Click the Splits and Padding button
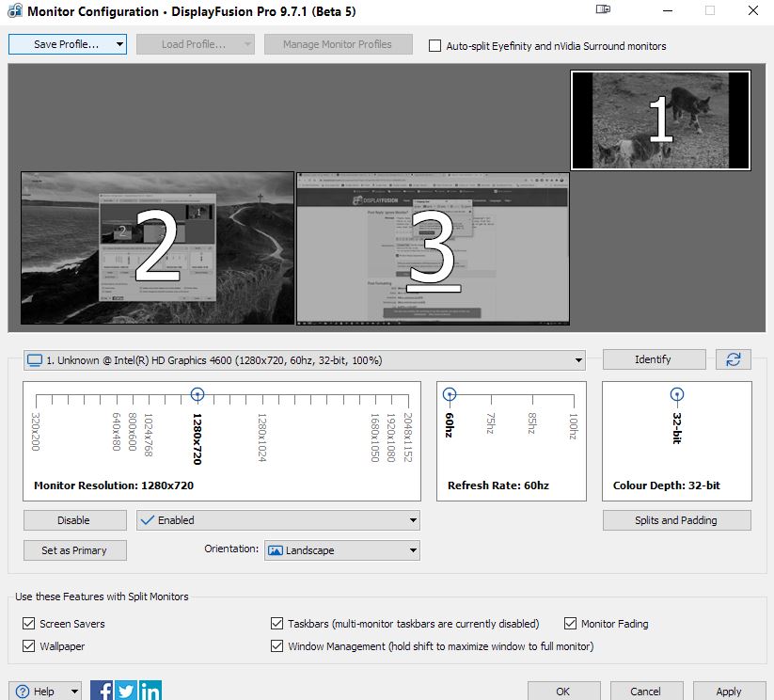 click(x=676, y=520)
